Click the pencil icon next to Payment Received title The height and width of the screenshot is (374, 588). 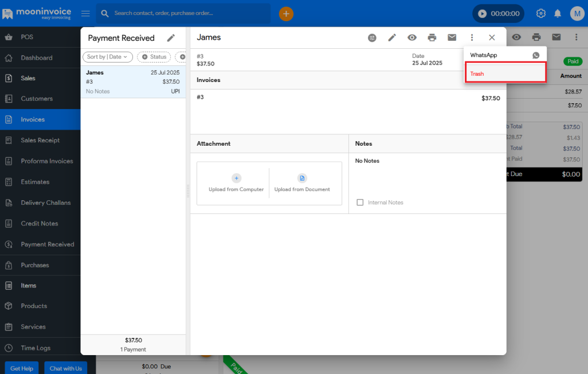pos(171,38)
